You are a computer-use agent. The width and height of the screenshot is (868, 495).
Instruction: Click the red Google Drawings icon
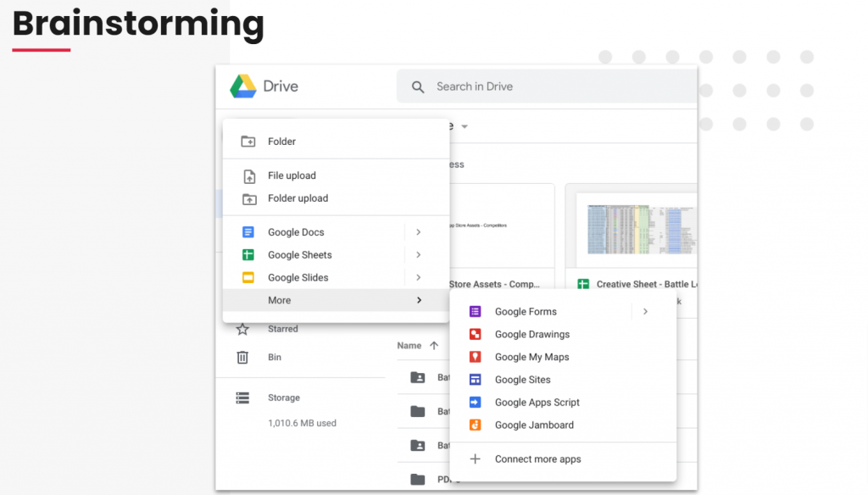(475, 335)
